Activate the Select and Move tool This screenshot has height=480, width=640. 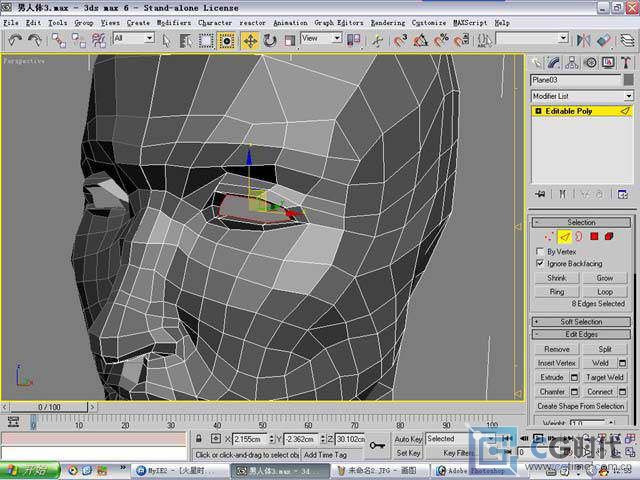250,40
